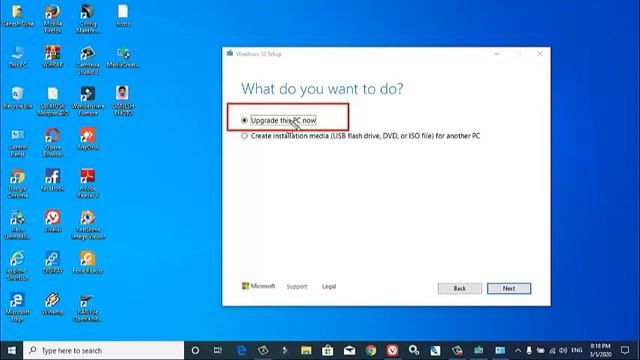Show hidden tray icons chevron
Viewport: 640px width, 360px height.
[x=518, y=350]
